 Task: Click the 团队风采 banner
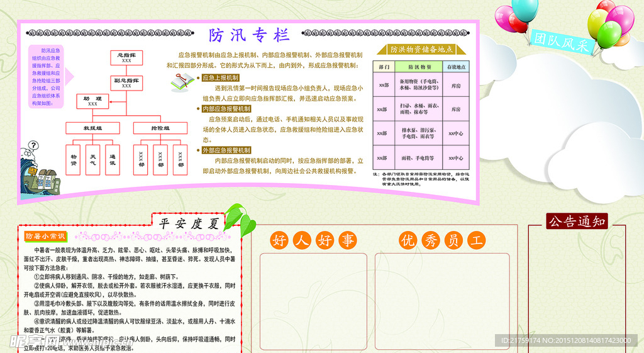[562, 42]
